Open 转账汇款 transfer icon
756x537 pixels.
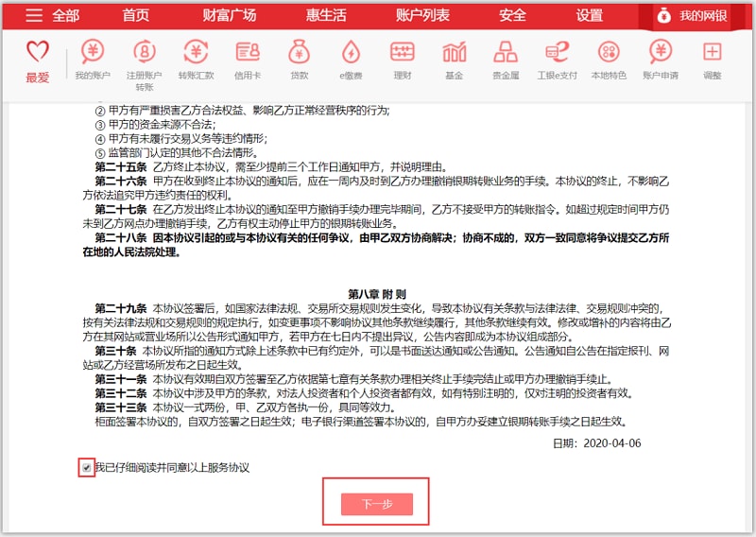click(x=196, y=52)
